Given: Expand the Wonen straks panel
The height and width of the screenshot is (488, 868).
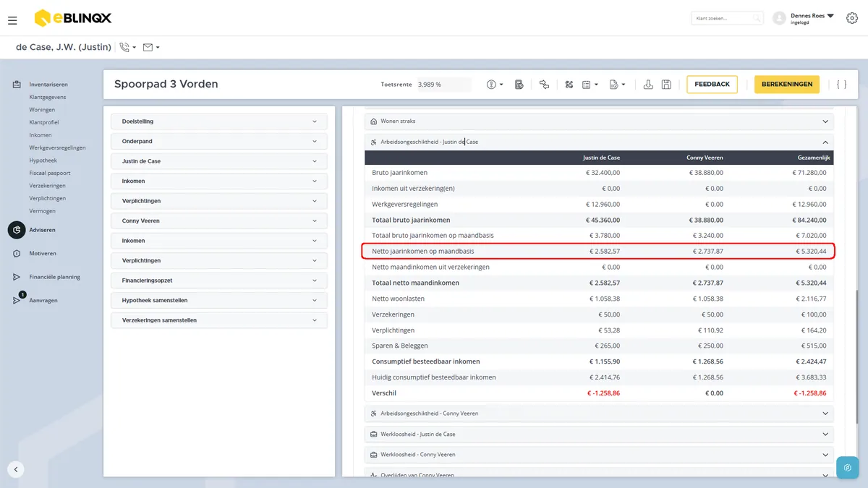Looking at the screenshot, I should (x=599, y=121).
